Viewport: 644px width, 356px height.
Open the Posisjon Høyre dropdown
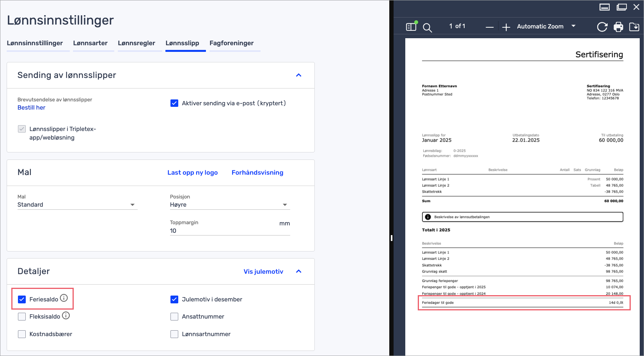(230, 205)
